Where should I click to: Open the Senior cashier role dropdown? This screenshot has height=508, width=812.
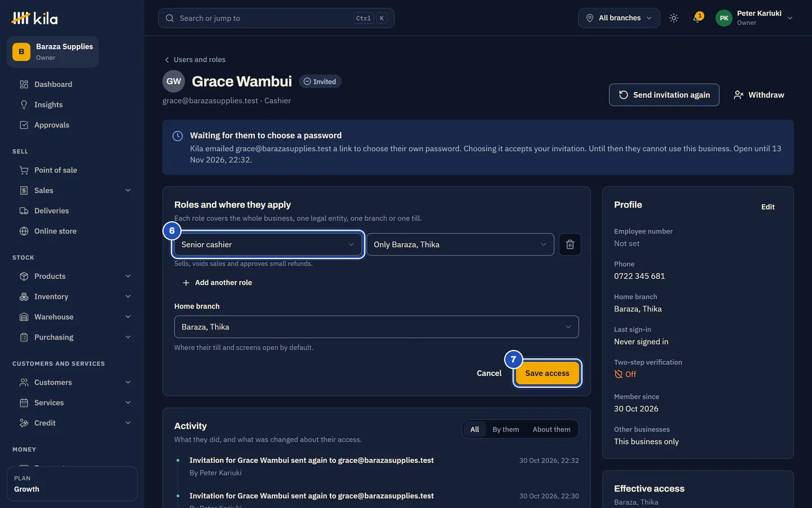[x=268, y=244]
